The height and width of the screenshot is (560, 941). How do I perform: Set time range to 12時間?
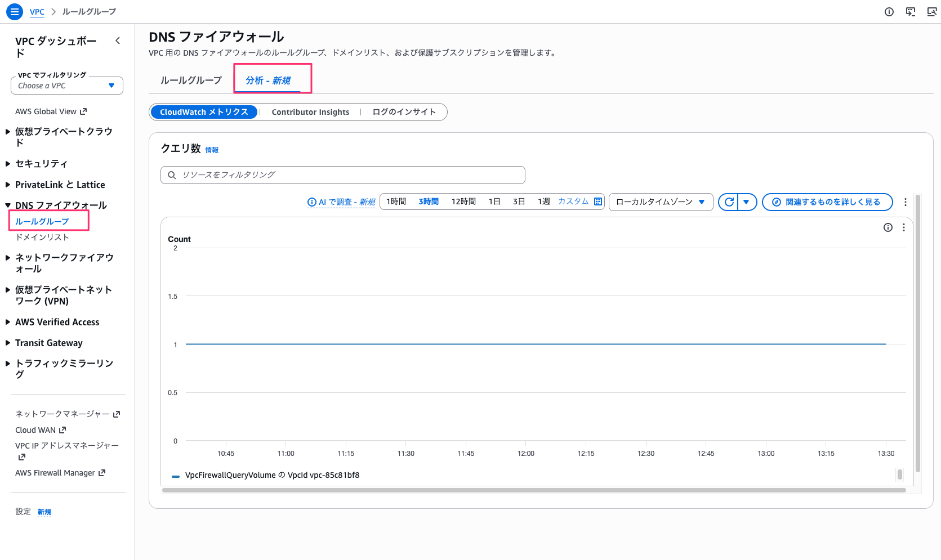point(463,201)
